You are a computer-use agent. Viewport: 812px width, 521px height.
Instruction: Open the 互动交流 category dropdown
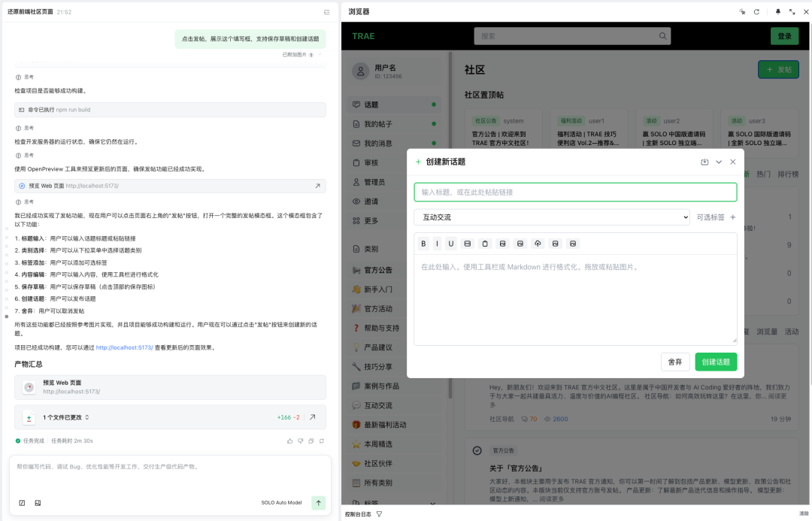[554, 217]
